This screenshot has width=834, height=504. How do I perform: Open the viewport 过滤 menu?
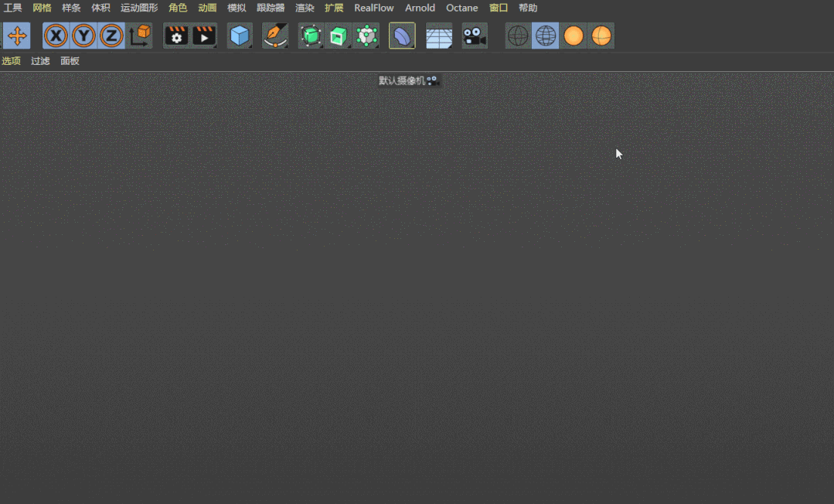click(40, 61)
